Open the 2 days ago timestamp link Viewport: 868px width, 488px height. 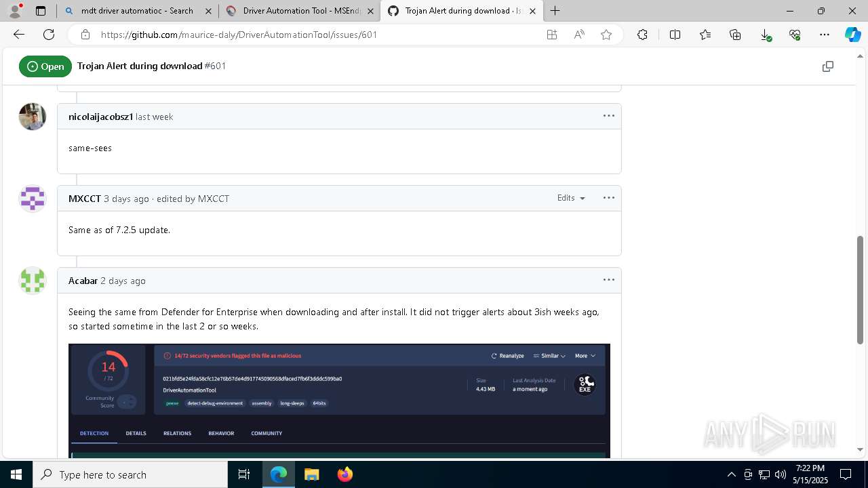[x=123, y=281]
